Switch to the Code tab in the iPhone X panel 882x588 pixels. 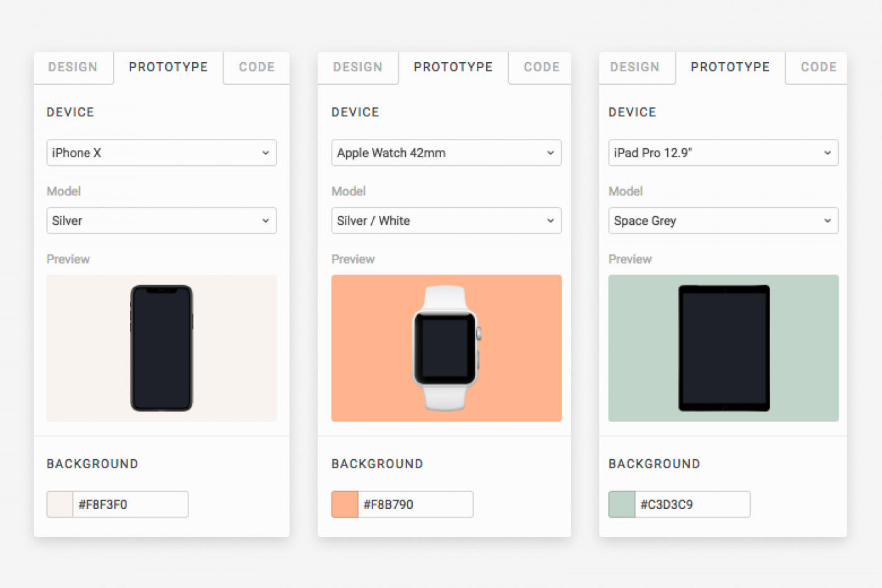tap(257, 67)
